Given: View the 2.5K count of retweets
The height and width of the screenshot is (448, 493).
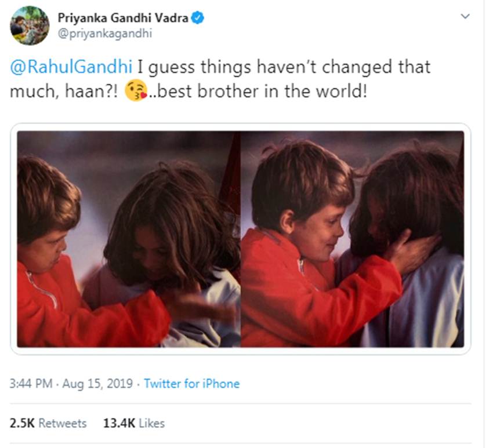Looking at the screenshot, I should point(22,423).
